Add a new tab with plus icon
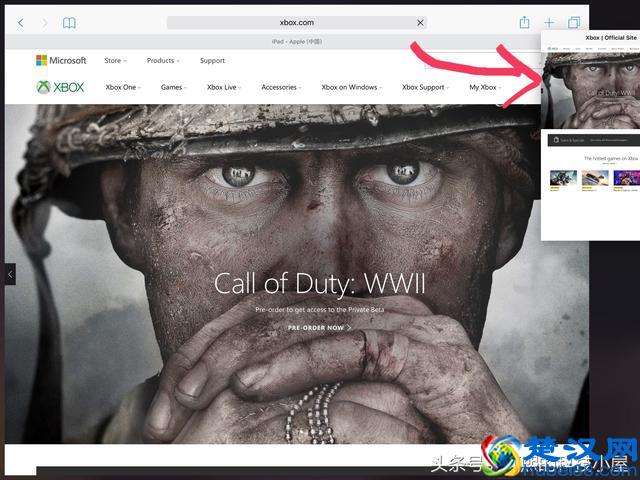 [x=549, y=22]
